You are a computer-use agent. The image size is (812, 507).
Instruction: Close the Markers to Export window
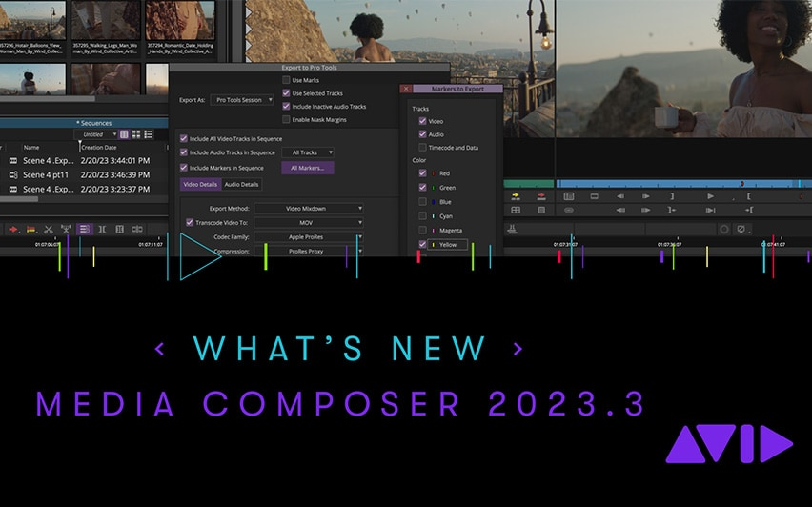pyautogui.click(x=406, y=89)
